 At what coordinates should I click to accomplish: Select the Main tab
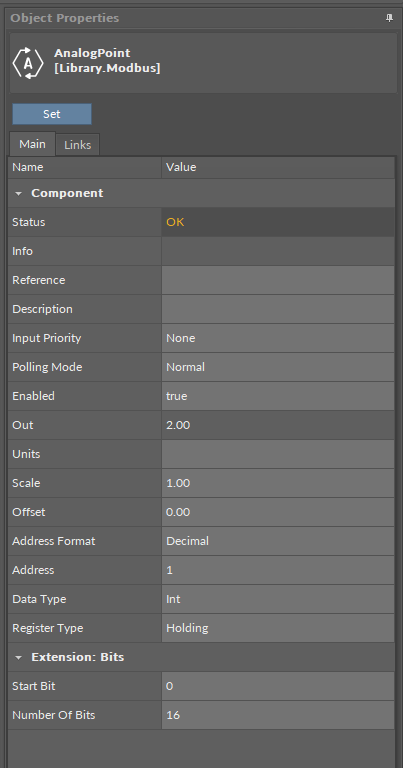click(x=32, y=144)
